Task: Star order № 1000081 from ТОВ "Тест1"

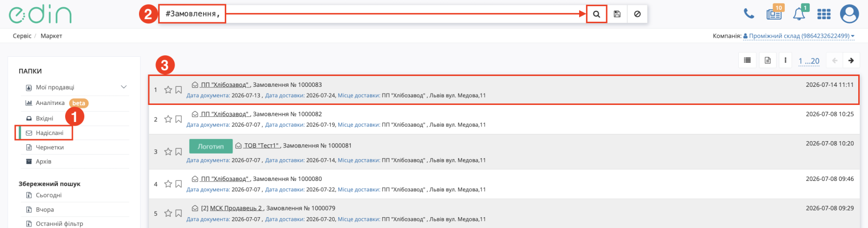Action: click(168, 152)
